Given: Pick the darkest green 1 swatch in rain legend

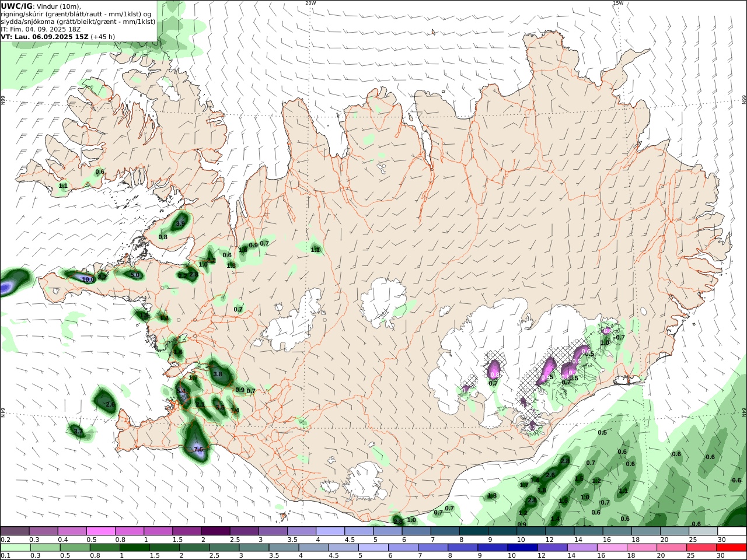Looking at the screenshot, I should [x=135, y=548].
